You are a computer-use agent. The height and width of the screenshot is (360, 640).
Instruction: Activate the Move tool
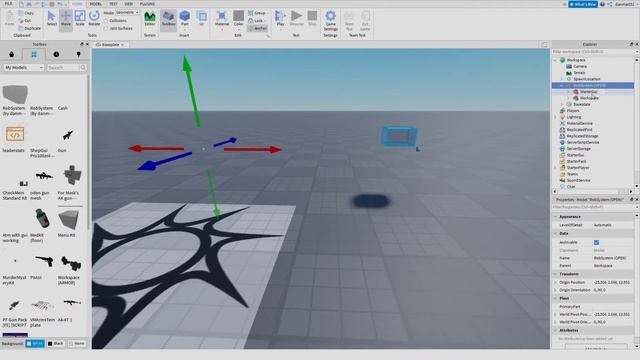coord(66,18)
